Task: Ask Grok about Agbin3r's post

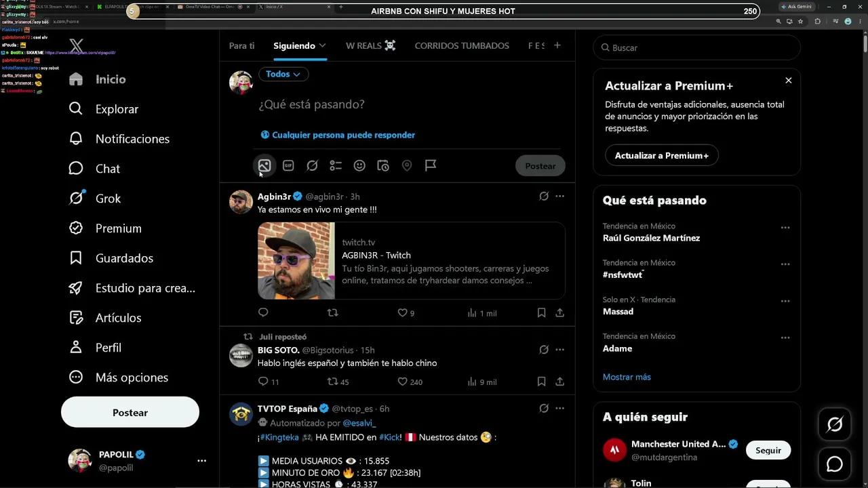Action: (543, 197)
